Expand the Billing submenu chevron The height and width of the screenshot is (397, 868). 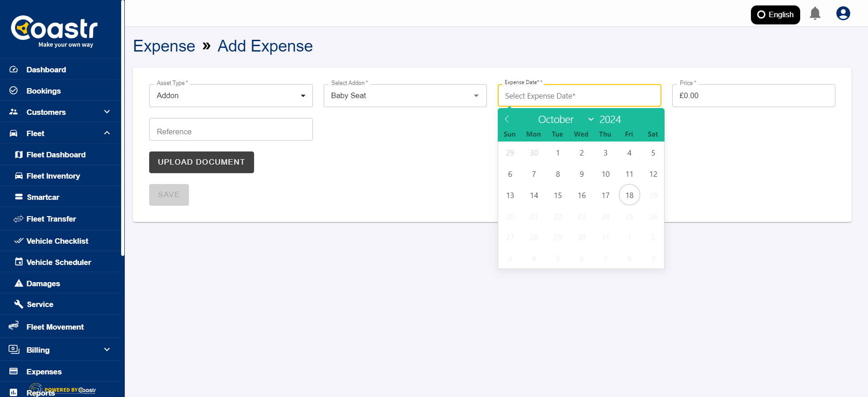click(x=107, y=350)
